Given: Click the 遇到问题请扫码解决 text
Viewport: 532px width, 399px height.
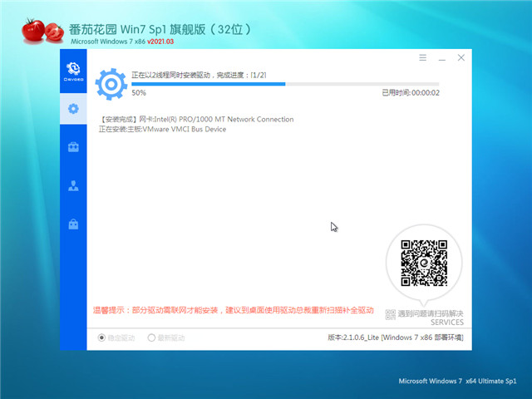Looking at the screenshot, I should [431, 313].
